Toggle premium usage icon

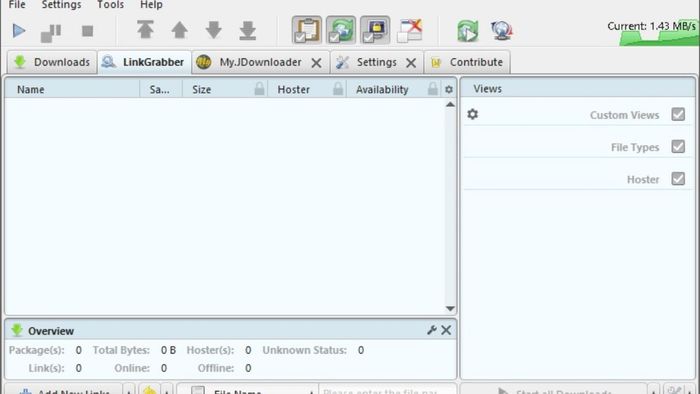pyautogui.click(x=375, y=30)
